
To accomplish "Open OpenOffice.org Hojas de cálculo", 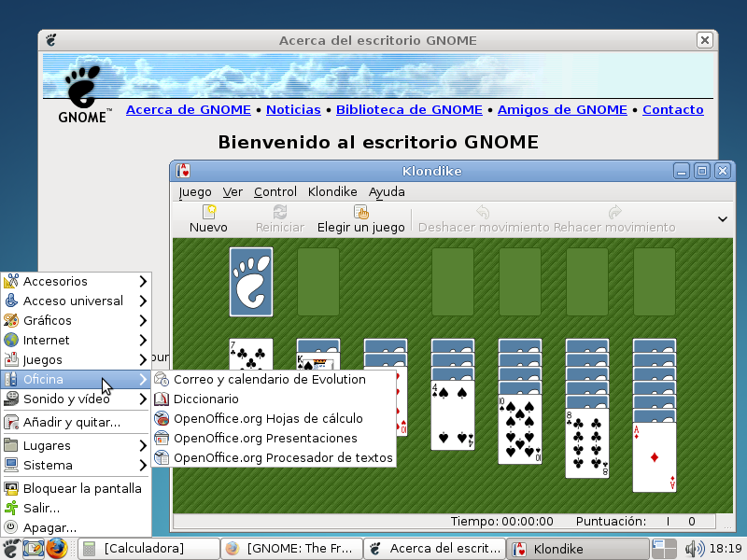I will (x=162, y=418).
